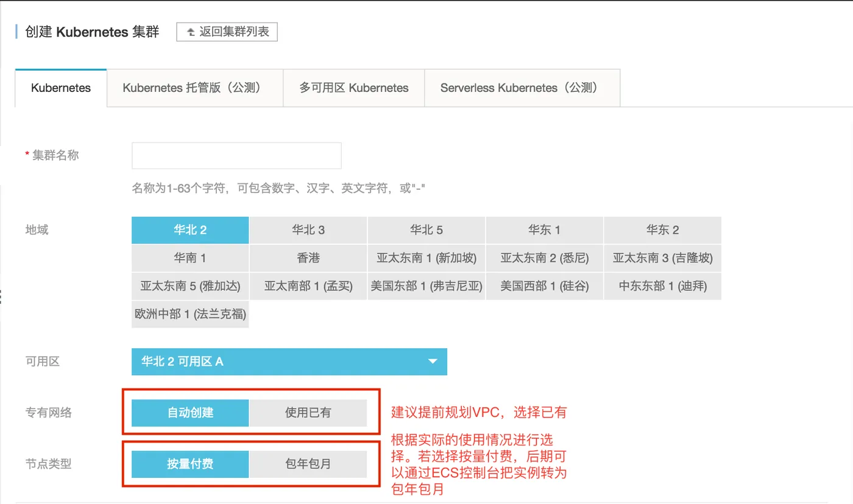853x504 pixels.
Task: Pick region 华南 1
Action: point(190,258)
